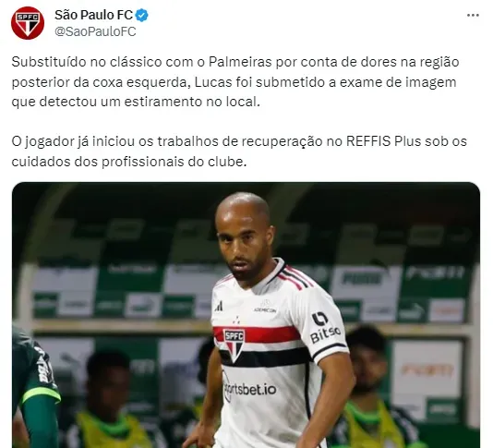Click the player's face in the photo
The width and height of the screenshot is (493, 448).
pyautogui.click(x=244, y=241)
